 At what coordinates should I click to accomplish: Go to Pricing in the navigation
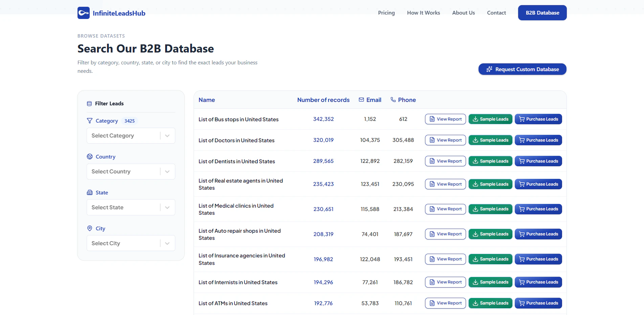tap(386, 13)
